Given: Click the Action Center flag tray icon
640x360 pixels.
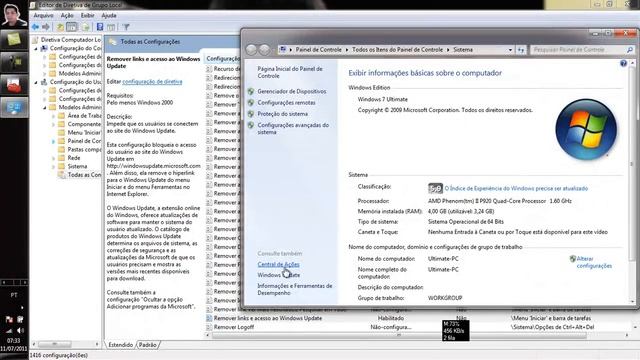Looking at the screenshot, I should (9, 320).
